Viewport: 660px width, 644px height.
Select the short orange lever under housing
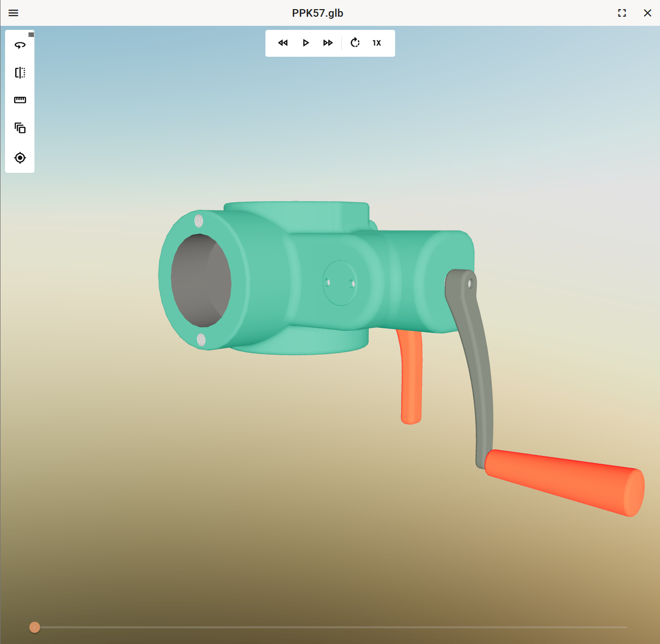coord(411,377)
